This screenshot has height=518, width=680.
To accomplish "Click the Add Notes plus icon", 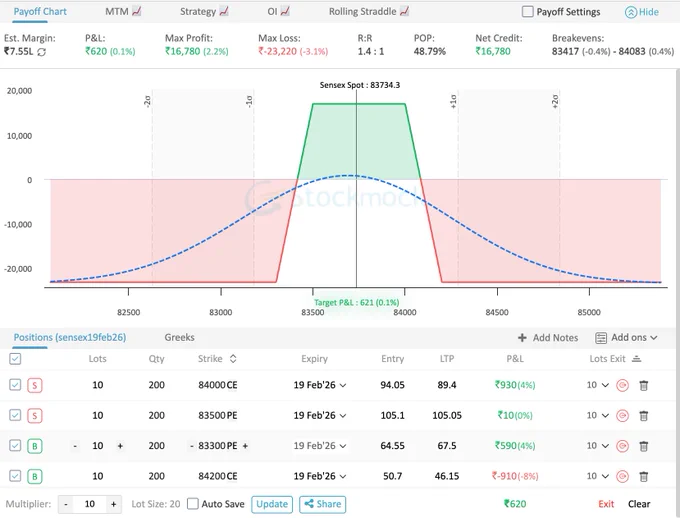I will (522, 338).
